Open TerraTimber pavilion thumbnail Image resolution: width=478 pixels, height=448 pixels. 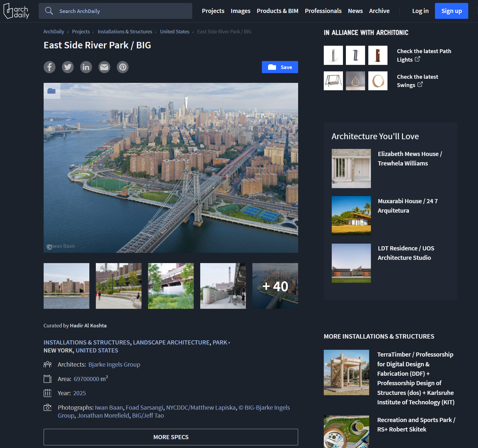[x=346, y=372]
